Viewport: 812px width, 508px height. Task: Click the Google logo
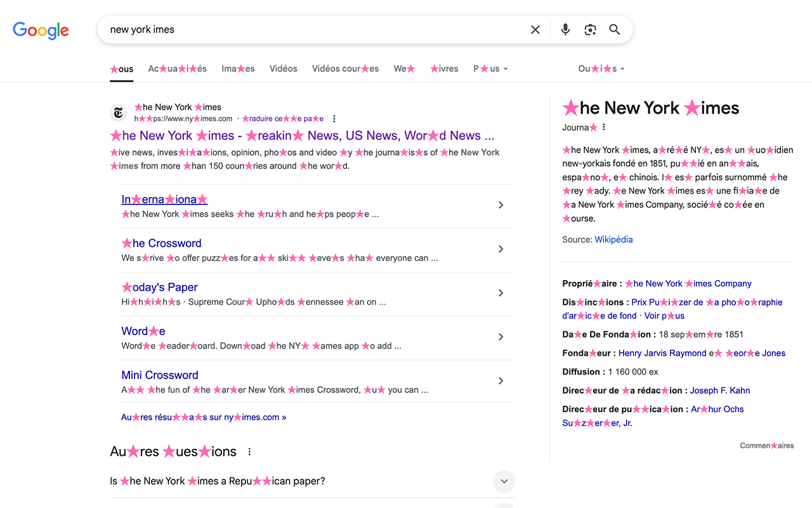(x=41, y=30)
